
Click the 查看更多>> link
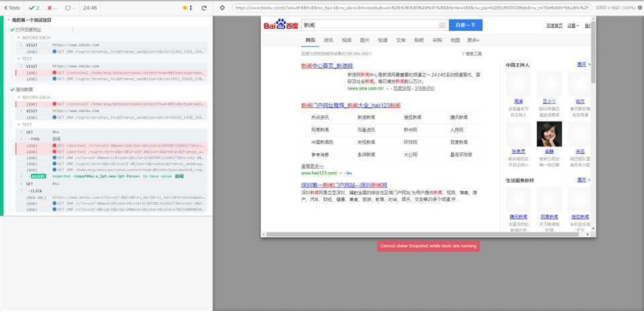point(312,166)
